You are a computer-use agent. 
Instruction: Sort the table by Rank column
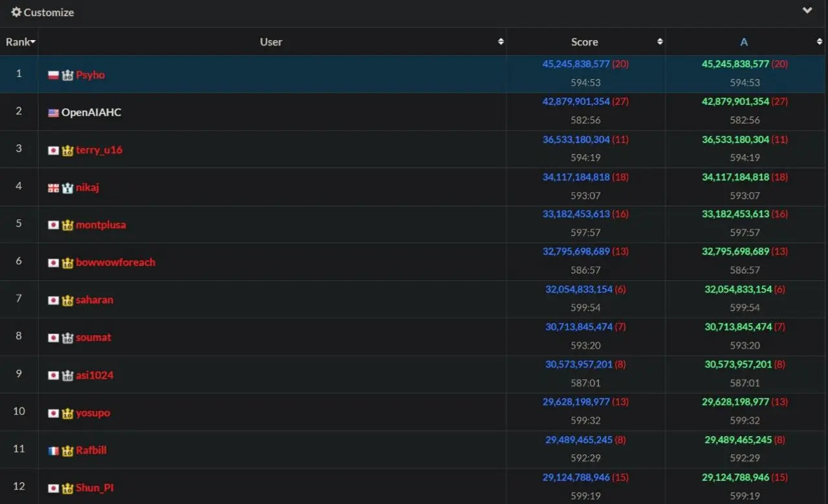[x=20, y=42]
